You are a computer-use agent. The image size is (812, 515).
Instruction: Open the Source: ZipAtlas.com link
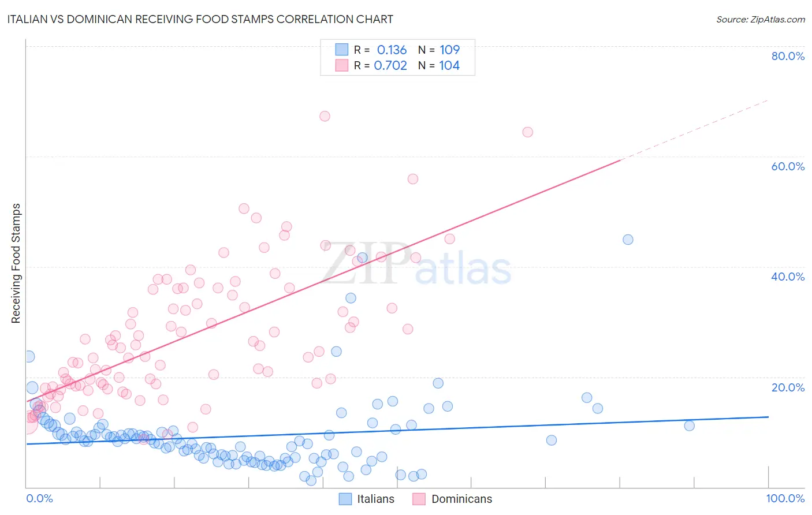761,19
